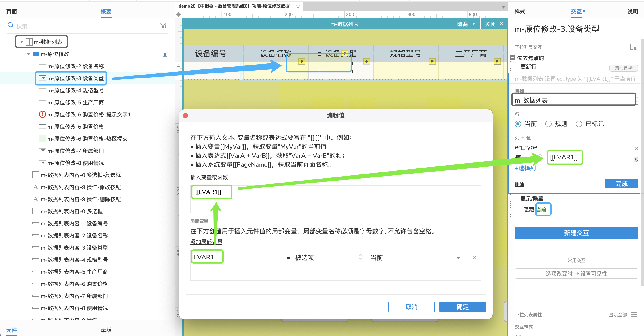
Task: Click the 下拉列表属性 list menu icon
Action: [634, 314]
